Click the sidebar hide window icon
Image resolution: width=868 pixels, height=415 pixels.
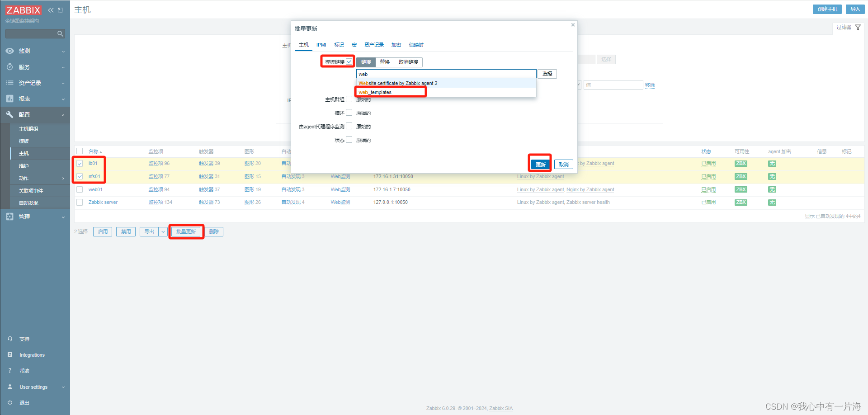[61, 10]
